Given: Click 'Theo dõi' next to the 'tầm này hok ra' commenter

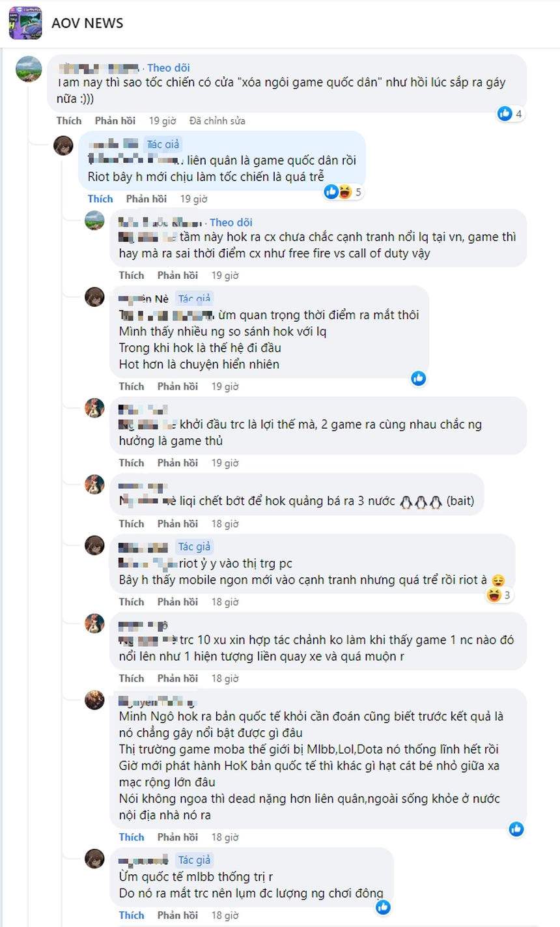Looking at the screenshot, I should click(231, 222).
